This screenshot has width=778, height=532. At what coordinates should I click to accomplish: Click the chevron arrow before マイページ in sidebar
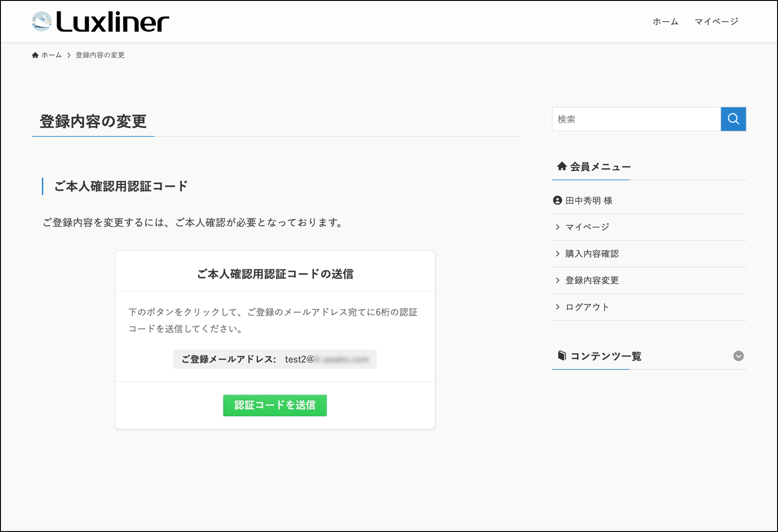pos(558,227)
